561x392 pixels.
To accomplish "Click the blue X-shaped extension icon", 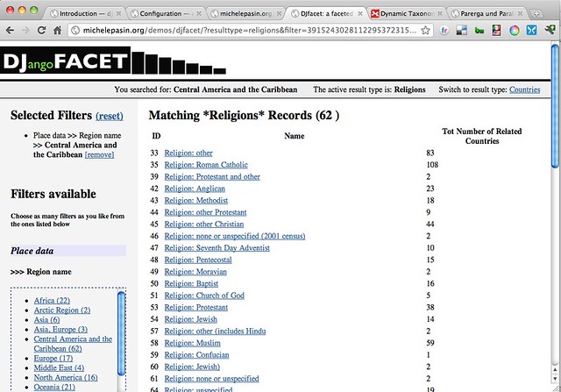I will (531, 31).
